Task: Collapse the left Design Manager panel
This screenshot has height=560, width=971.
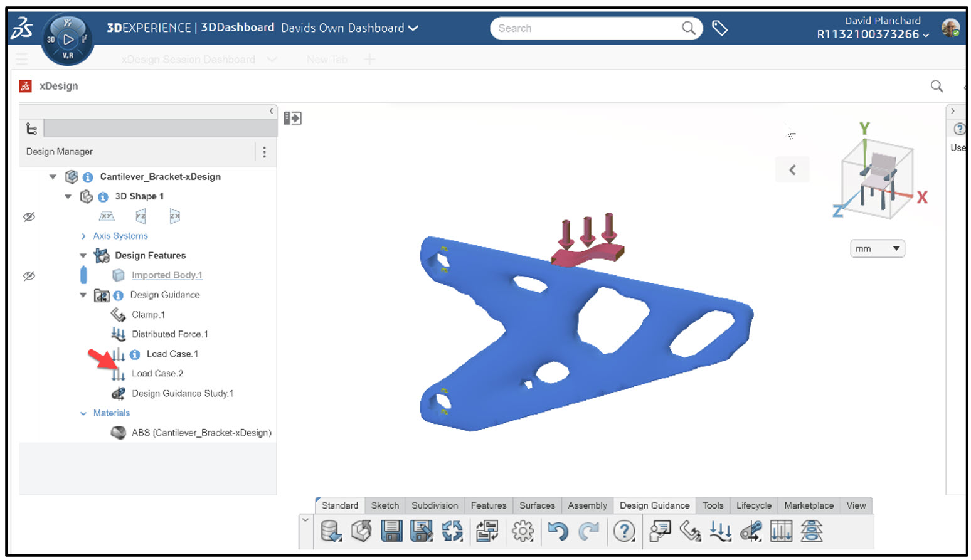Action: pos(271,111)
